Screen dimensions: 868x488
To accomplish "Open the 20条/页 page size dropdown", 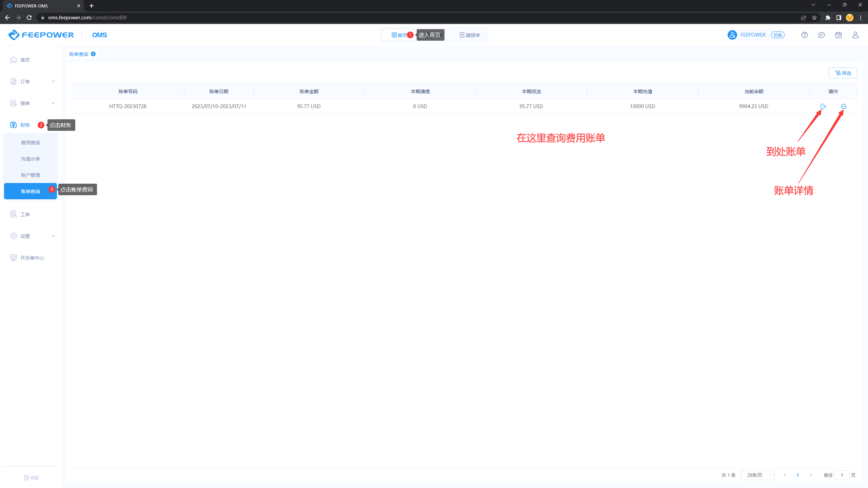I will (x=758, y=475).
